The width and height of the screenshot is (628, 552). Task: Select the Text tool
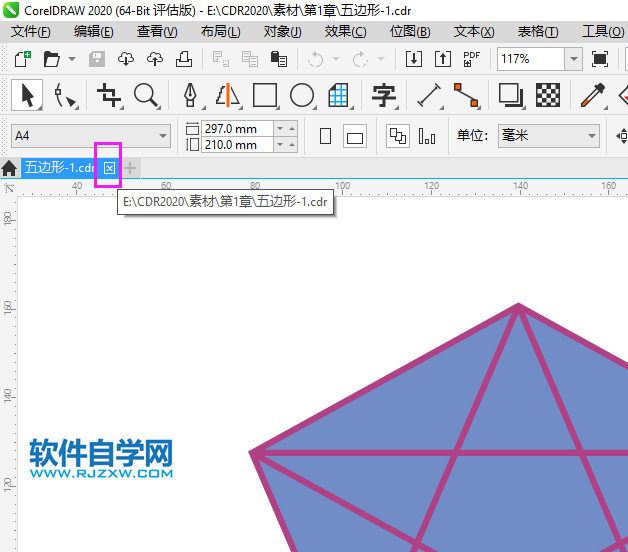click(x=384, y=95)
